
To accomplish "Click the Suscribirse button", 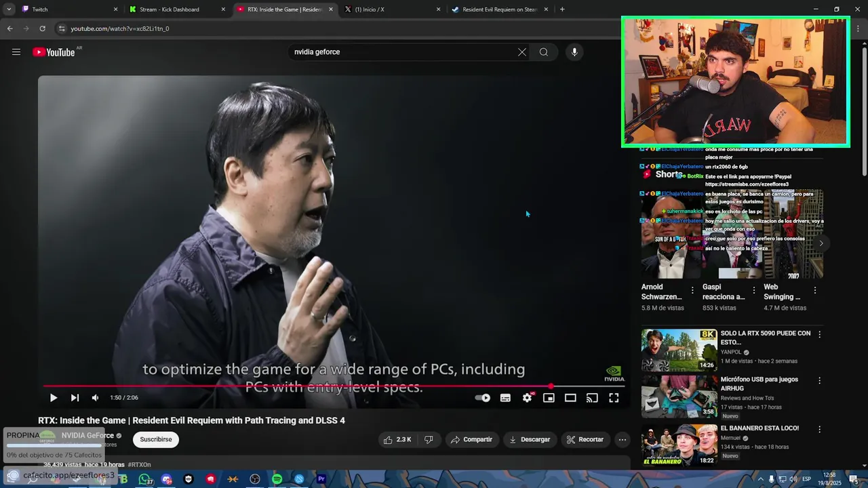I will (x=156, y=440).
